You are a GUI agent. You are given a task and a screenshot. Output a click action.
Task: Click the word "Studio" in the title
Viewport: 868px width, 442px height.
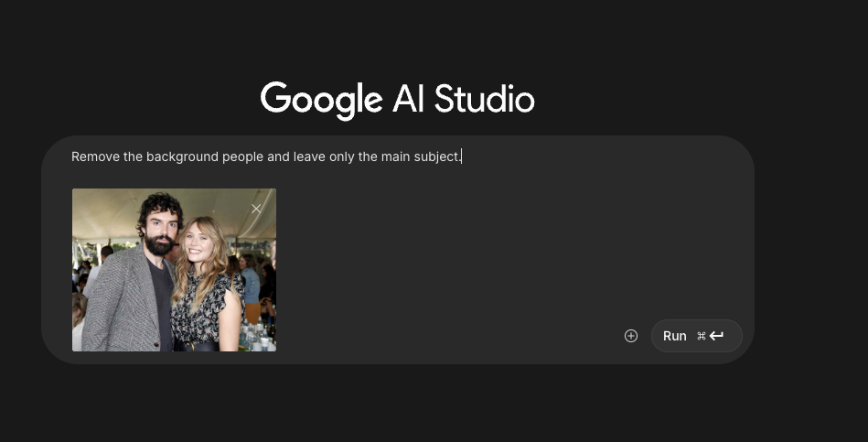pos(485,99)
